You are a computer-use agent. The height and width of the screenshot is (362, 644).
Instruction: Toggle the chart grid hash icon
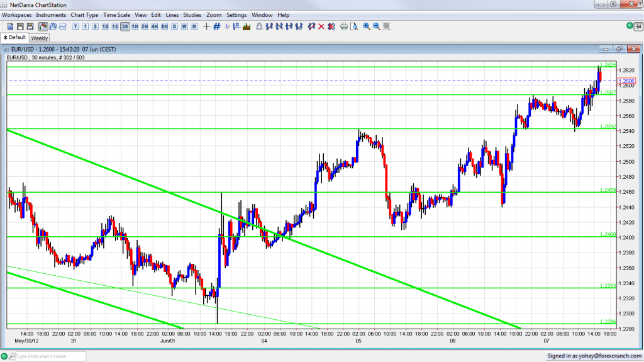(217, 26)
